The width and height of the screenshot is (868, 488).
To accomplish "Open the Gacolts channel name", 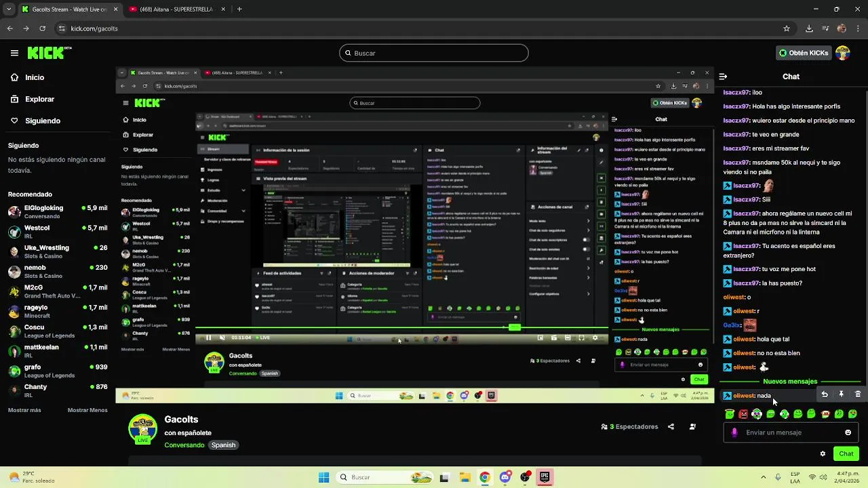I will [181, 420].
